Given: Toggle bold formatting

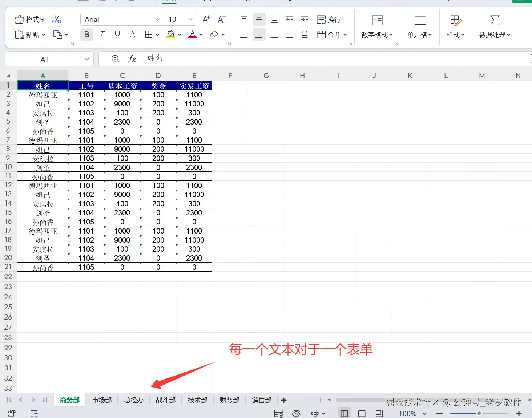Looking at the screenshot, I should pyautogui.click(x=86, y=35).
